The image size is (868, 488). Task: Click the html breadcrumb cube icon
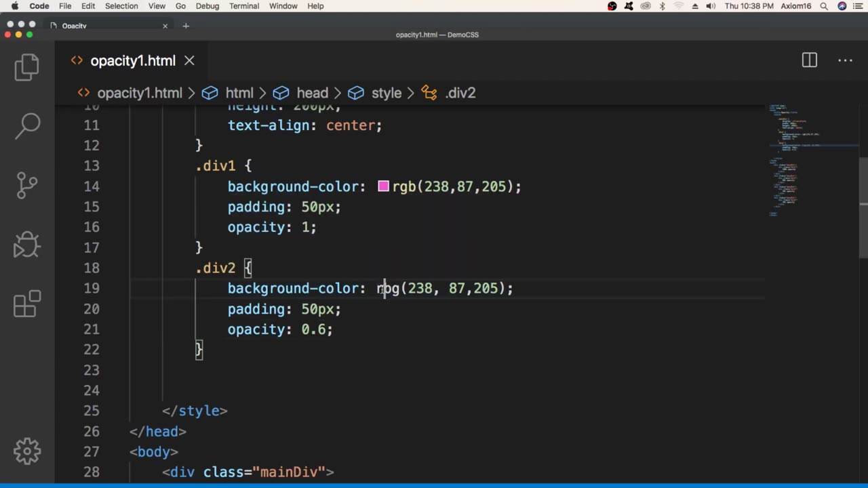coord(210,93)
